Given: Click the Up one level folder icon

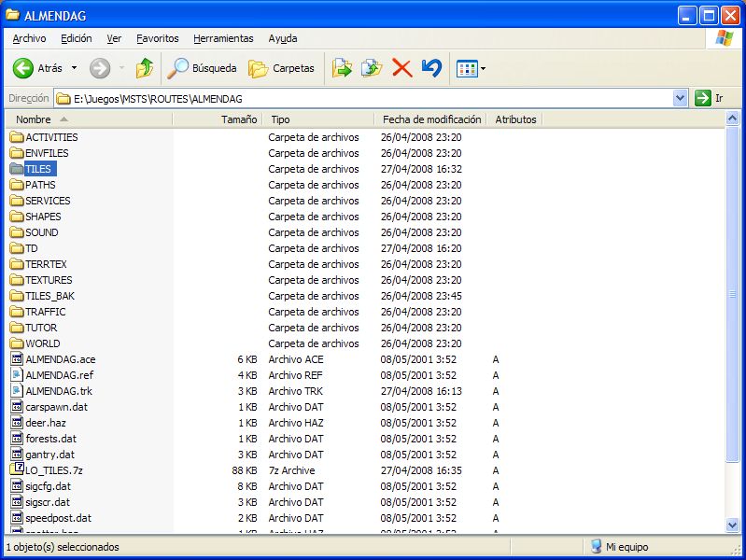Looking at the screenshot, I should coord(144,68).
